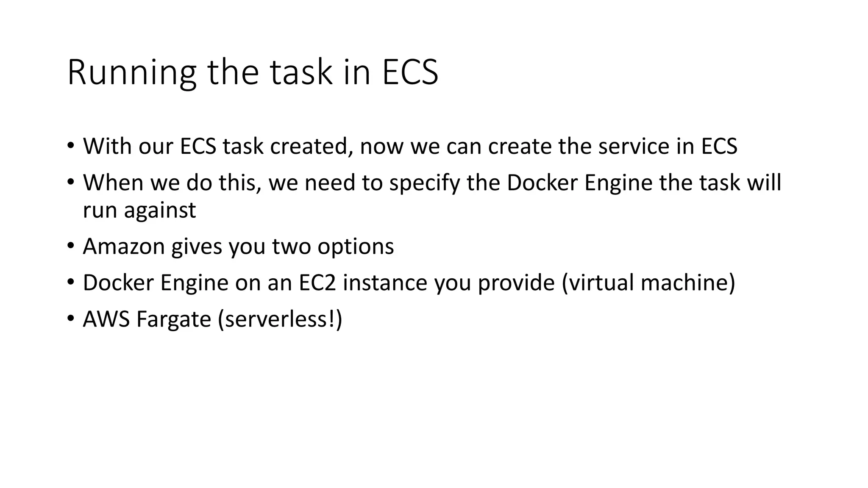Click the bullet point marker before 'With our ECS'
868x488 pixels.
70,147
